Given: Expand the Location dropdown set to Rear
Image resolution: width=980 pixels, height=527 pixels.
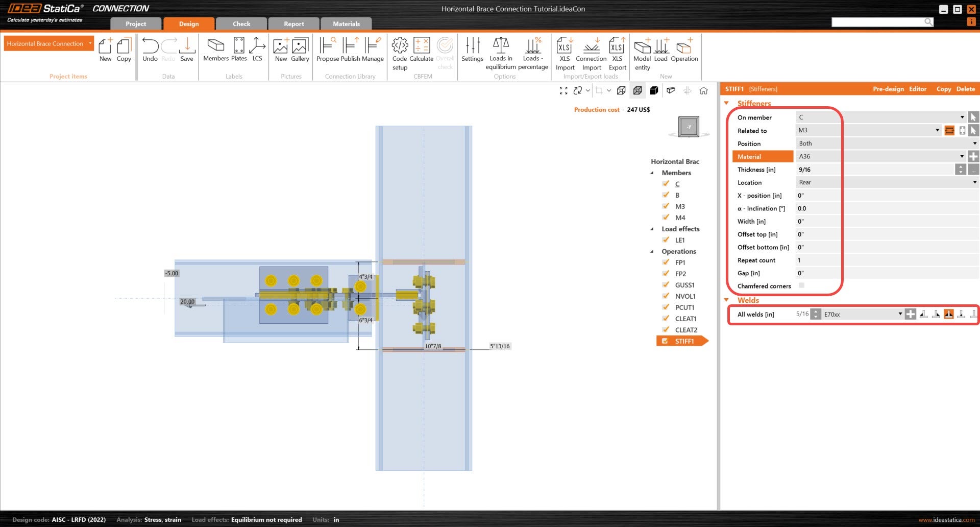Looking at the screenshot, I should (x=974, y=183).
